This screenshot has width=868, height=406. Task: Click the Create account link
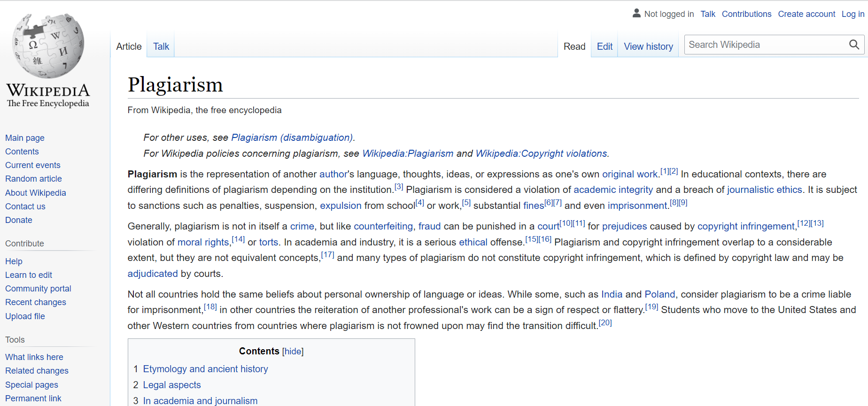point(806,14)
